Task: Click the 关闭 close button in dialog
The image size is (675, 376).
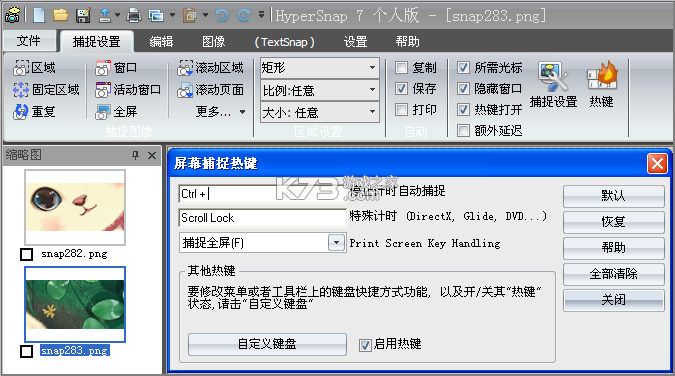Action: (x=613, y=300)
